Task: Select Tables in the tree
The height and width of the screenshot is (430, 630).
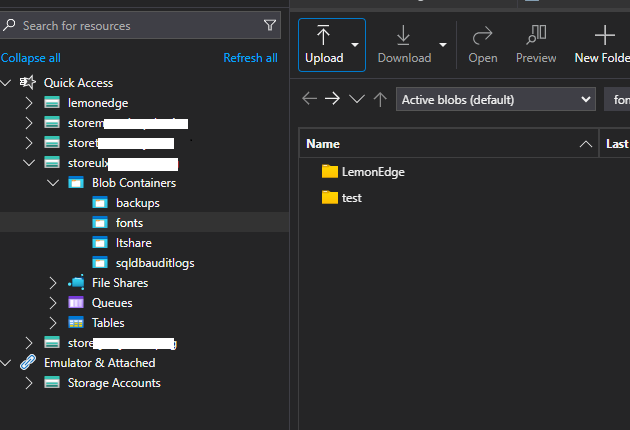Action: [x=108, y=323]
